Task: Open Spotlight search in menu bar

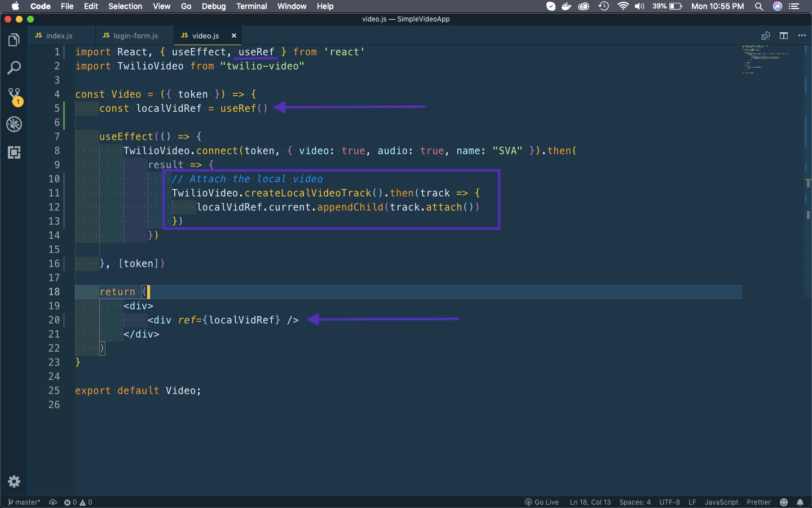Action: (x=759, y=6)
